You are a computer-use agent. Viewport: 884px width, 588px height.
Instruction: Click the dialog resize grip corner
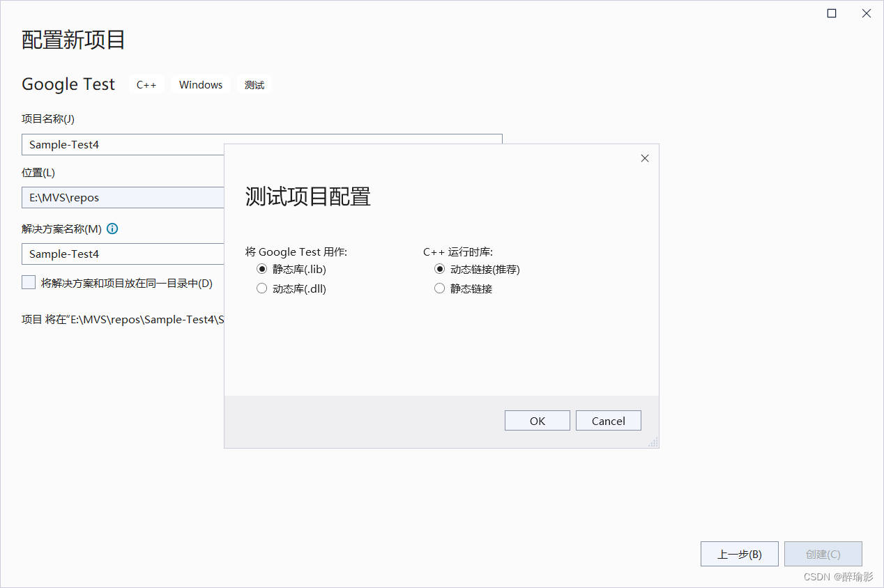pyautogui.click(x=653, y=442)
